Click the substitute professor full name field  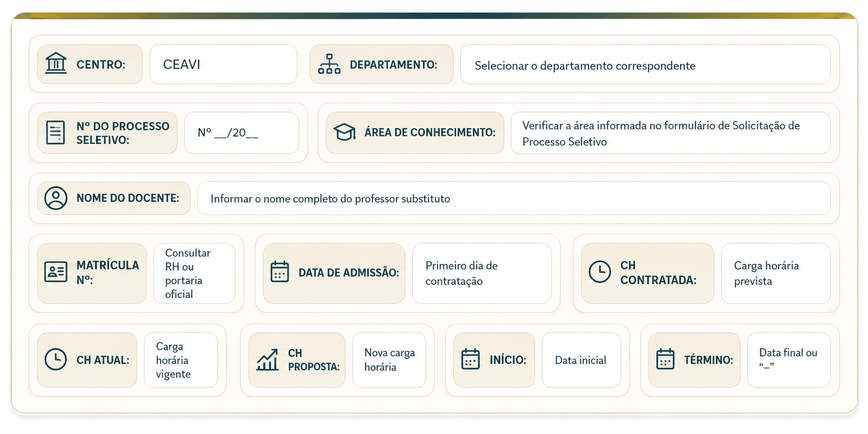(x=514, y=198)
